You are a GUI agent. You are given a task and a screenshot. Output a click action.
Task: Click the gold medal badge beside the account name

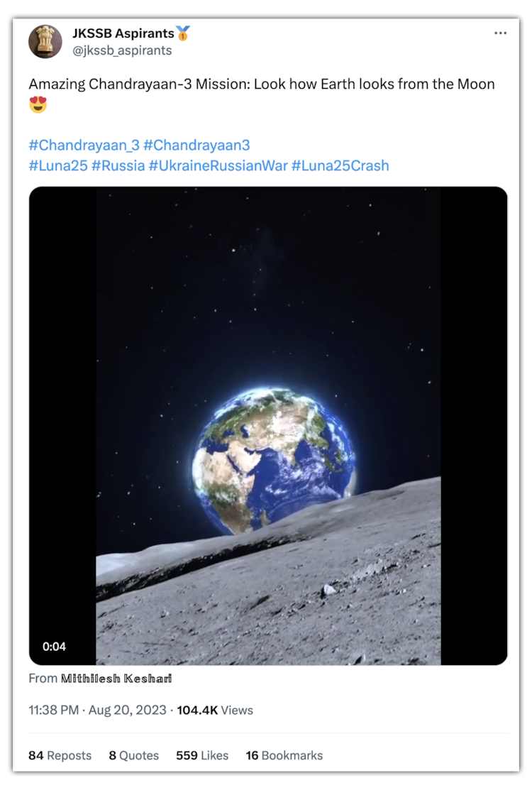point(183,34)
